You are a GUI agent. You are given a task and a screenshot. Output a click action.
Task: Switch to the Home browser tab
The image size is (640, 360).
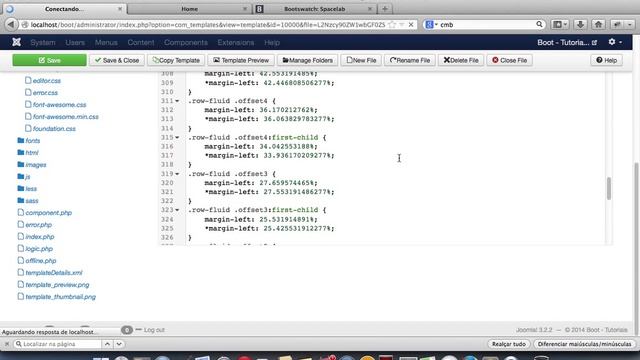(x=190, y=9)
